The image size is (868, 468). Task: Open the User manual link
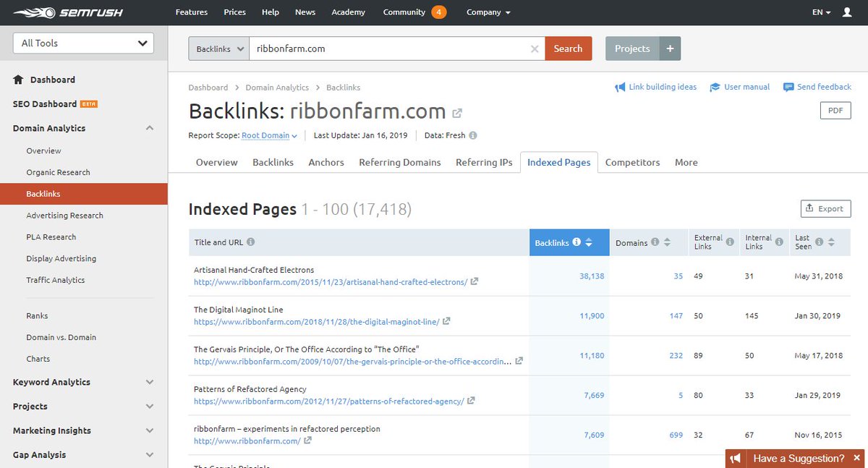click(x=739, y=87)
